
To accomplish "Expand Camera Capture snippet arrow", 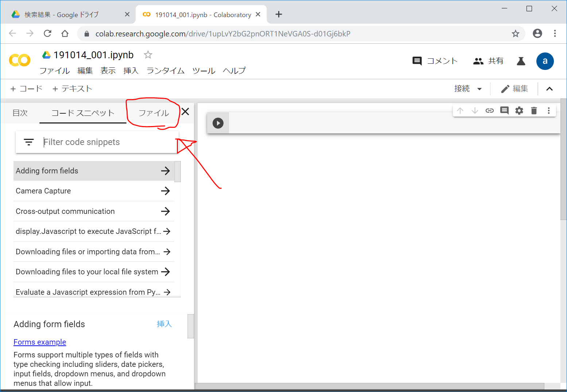I will [x=166, y=191].
